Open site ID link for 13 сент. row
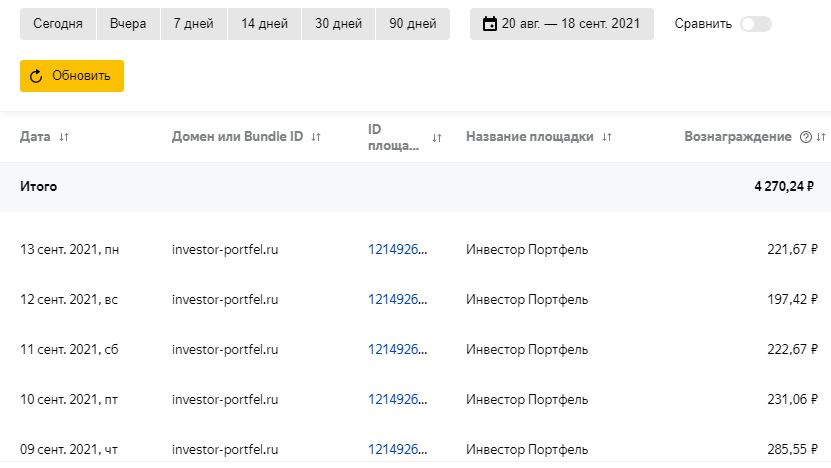The image size is (831, 468). [397, 249]
